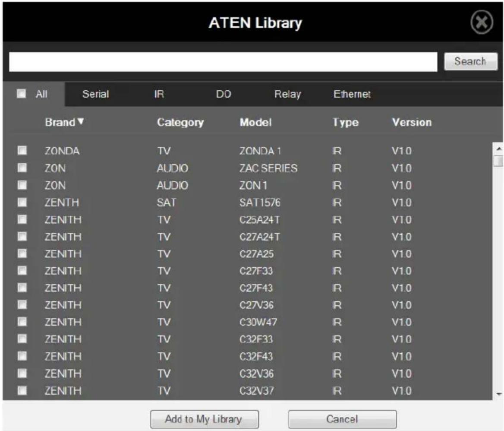Click the scrollbar down arrow
Viewport: 504px width, 431px height.
click(498, 394)
